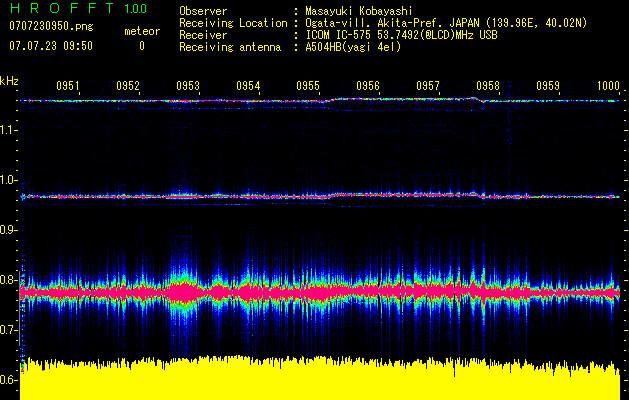Click the kHz axis unit label
Screen dimensions: 629x400
[x=9, y=81]
